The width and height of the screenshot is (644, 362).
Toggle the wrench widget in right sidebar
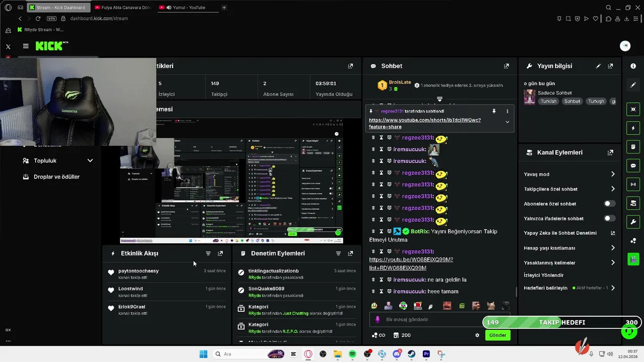coord(633,222)
